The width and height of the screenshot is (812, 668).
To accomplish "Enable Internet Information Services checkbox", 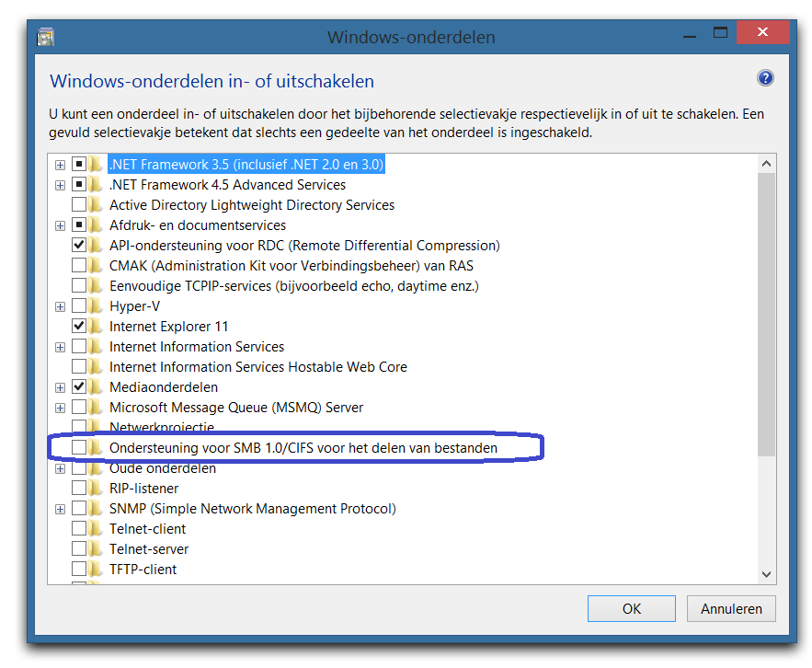I will point(79,346).
